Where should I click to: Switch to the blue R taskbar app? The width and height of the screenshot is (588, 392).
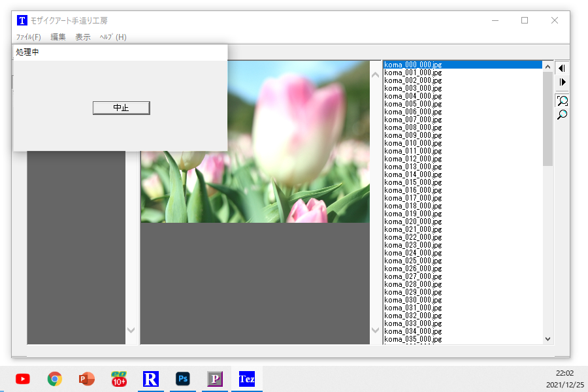(151, 379)
